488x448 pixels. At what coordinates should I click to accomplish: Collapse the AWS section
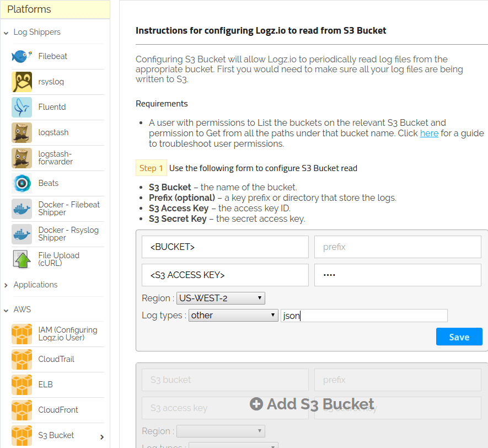click(6, 310)
